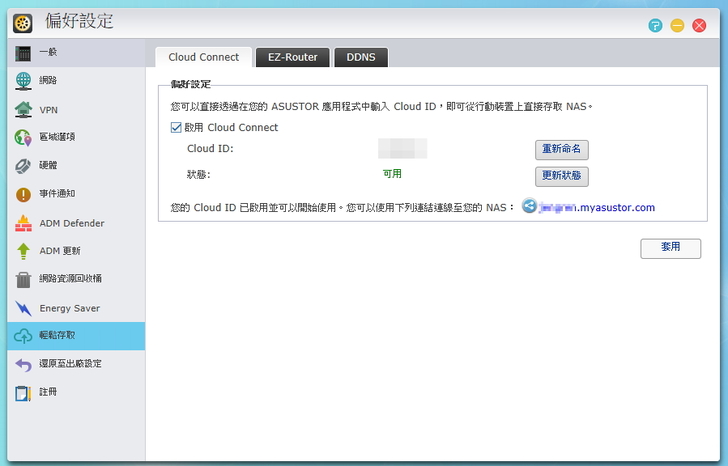The height and width of the screenshot is (466, 728).
Task: Select the ADM 更新 green arrow icon
Action: tap(23, 251)
